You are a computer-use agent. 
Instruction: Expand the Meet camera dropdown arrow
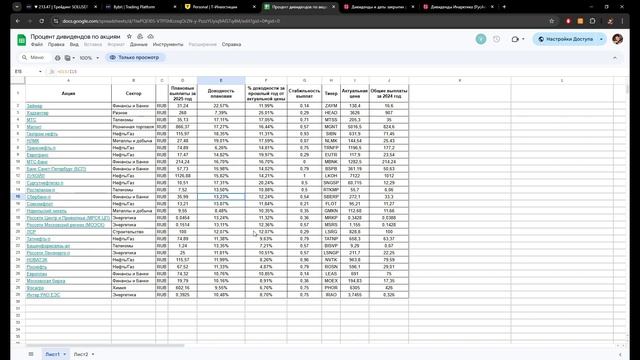tap(523, 39)
